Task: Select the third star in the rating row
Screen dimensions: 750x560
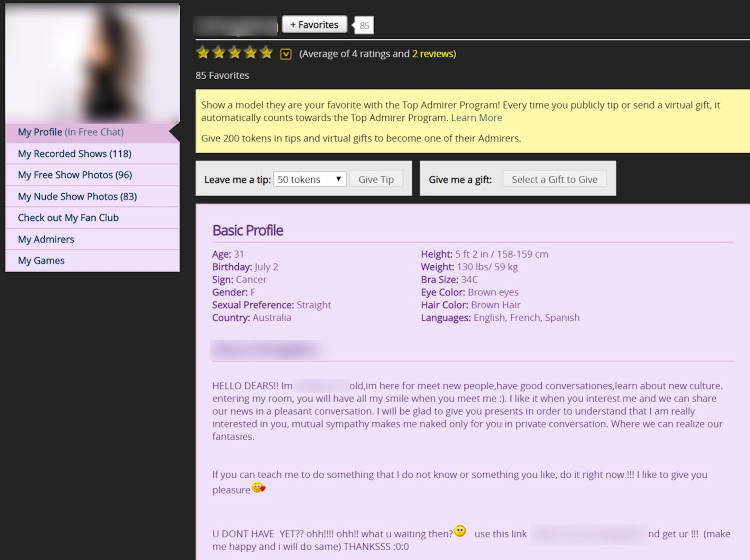Action: pyautogui.click(x=234, y=52)
